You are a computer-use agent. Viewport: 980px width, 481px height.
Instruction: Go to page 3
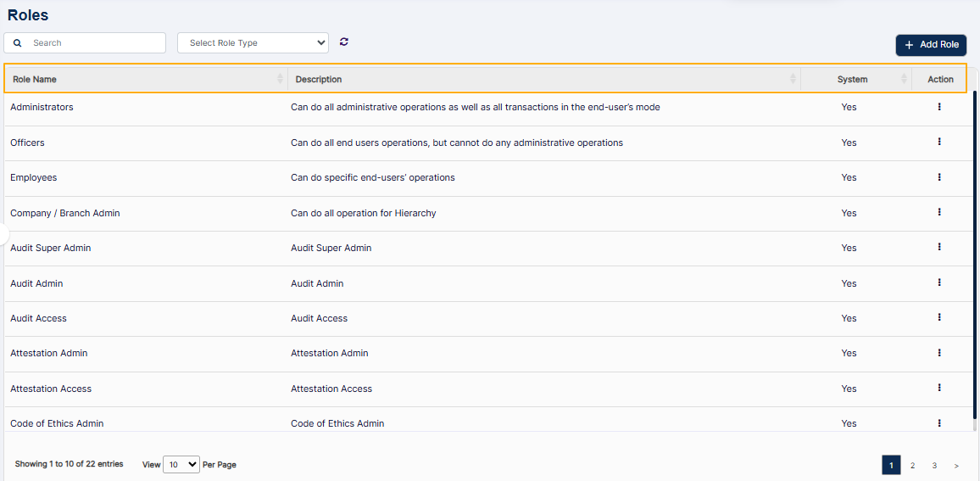click(933, 466)
